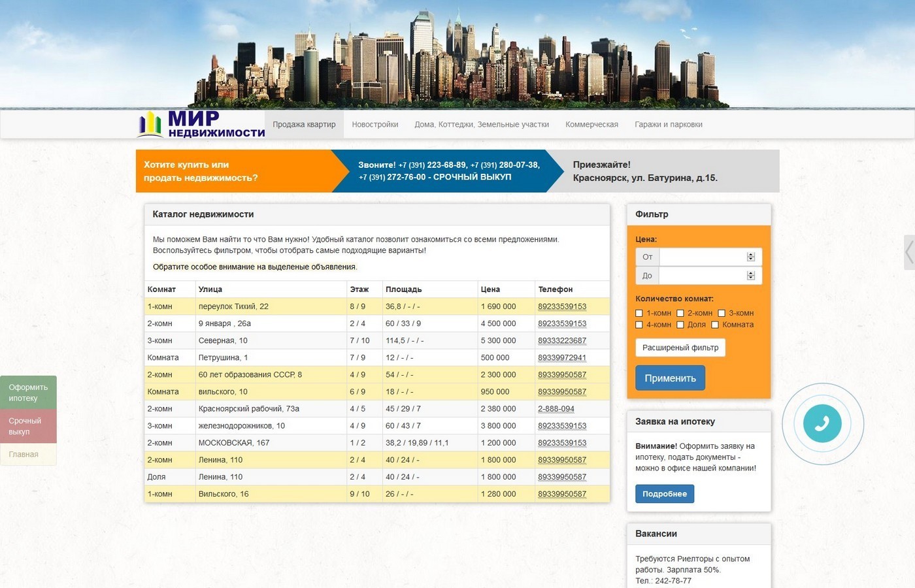Focus the price От input field
This screenshot has height=588, width=915.
710,257
